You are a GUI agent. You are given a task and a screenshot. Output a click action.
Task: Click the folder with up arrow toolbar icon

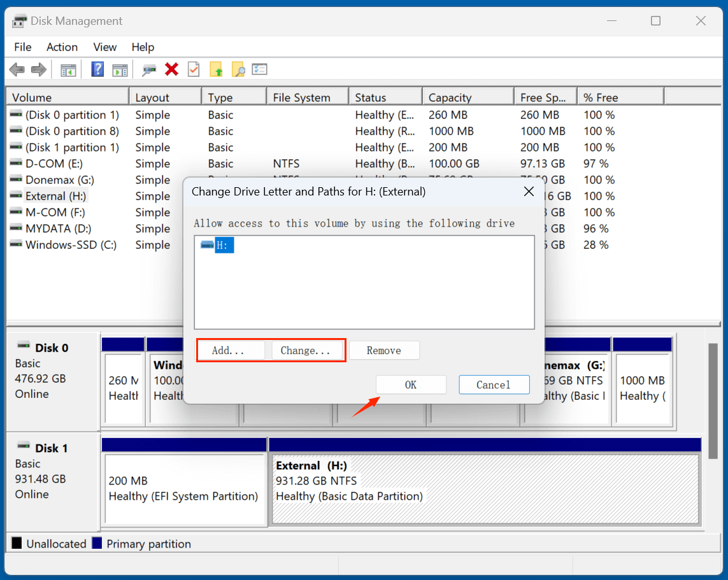216,69
